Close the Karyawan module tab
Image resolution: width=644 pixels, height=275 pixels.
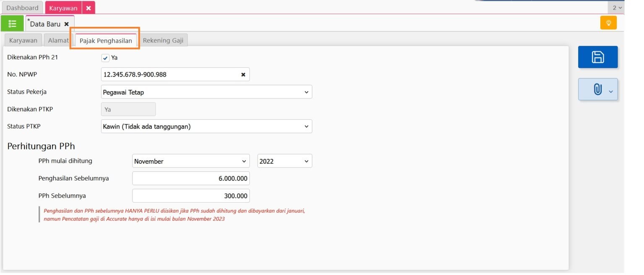tap(88, 8)
